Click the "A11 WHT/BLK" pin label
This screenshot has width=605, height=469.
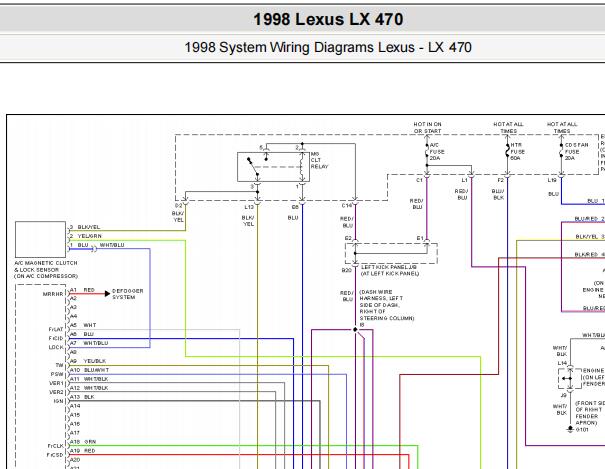89,379
